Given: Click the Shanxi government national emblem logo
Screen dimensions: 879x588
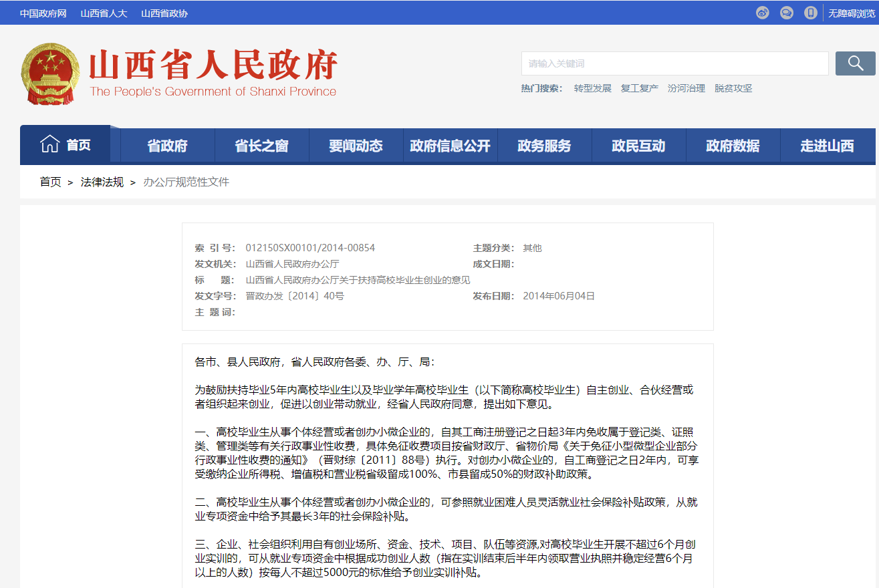Looking at the screenshot, I should [x=50, y=73].
